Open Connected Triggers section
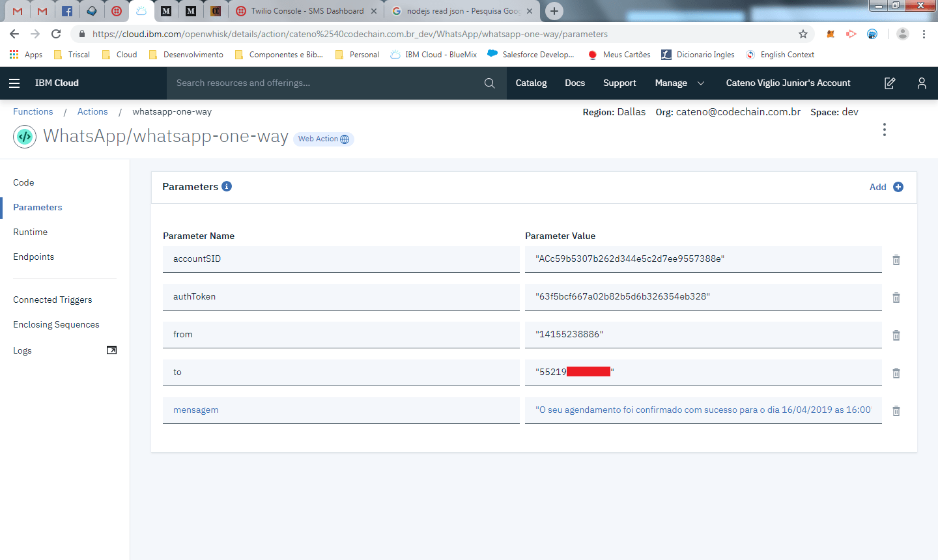The width and height of the screenshot is (938, 560). [x=52, y=300]
